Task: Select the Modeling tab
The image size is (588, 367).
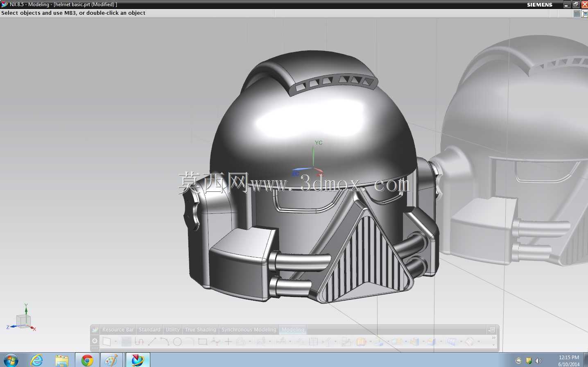Action: click(x=293, y=330)
